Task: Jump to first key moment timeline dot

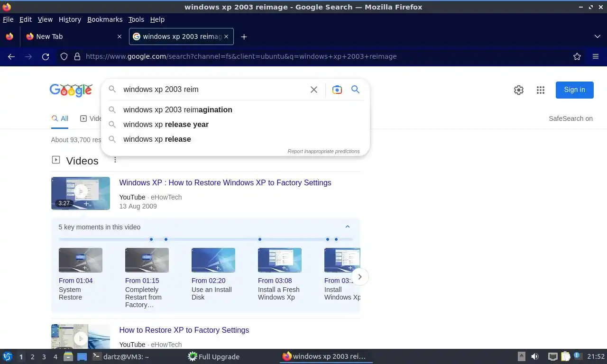Action: tap(151, 239)
